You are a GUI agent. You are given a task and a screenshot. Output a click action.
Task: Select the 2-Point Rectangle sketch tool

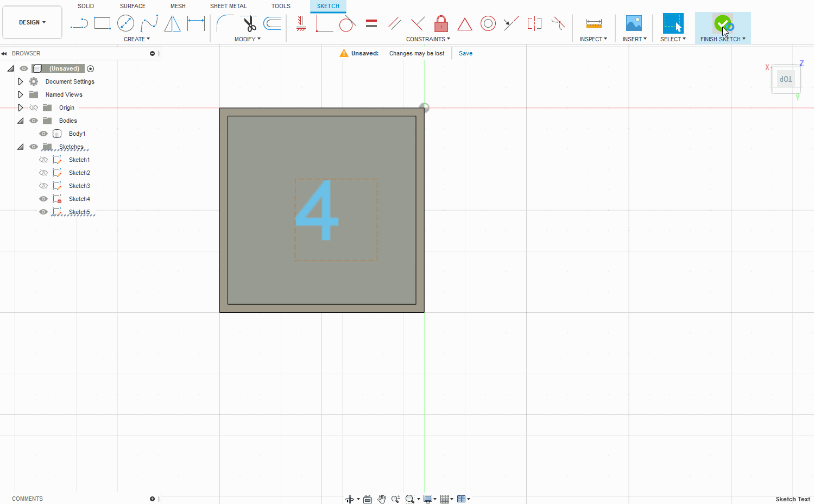102,23
